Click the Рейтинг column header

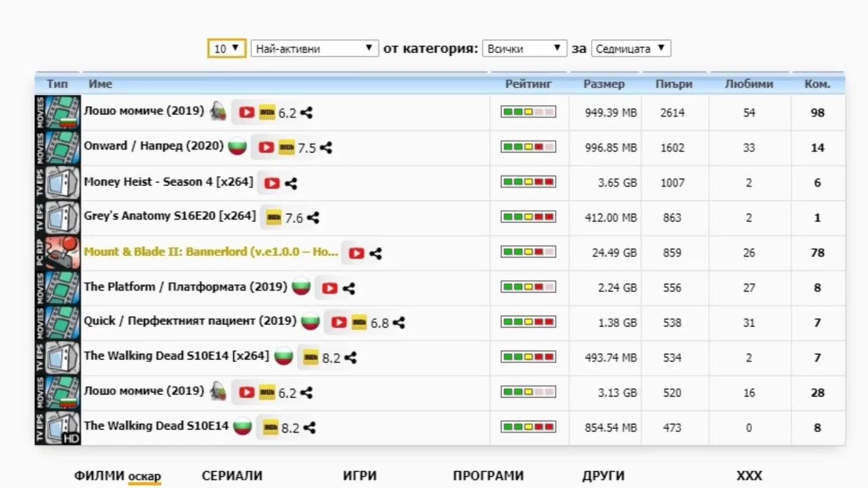click(528, 84)
